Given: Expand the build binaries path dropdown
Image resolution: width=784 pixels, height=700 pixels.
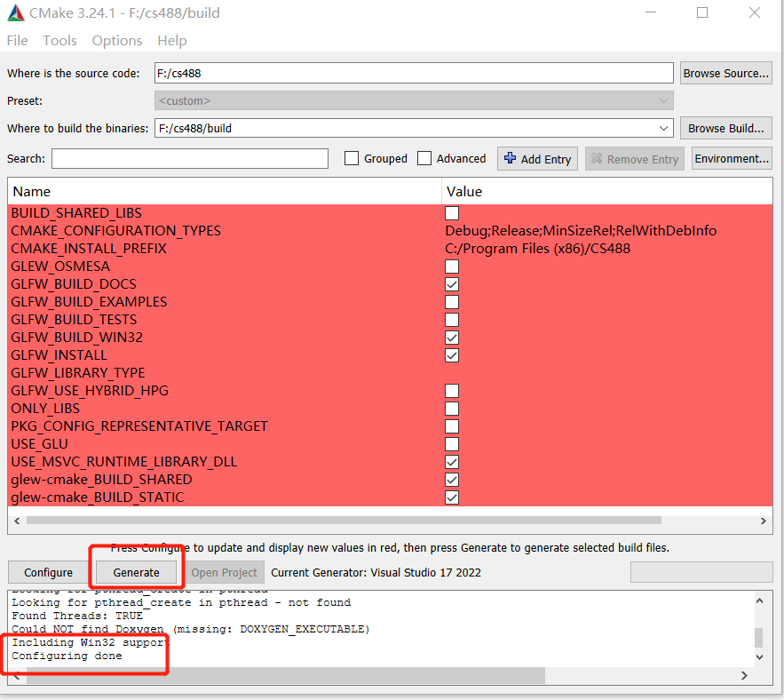Looking at the screenshot, I should click(663, 128).
